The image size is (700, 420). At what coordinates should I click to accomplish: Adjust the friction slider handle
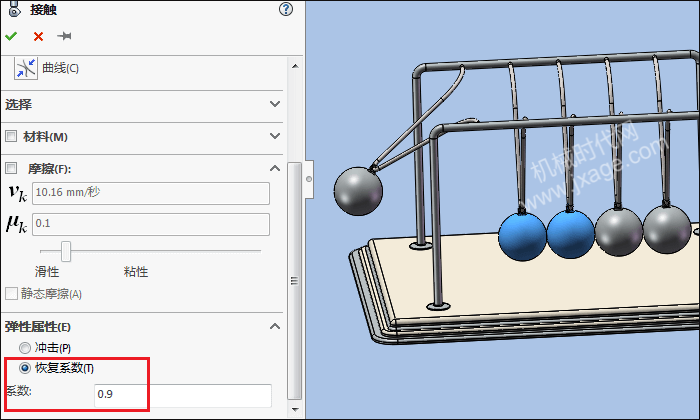click(66, 251)
